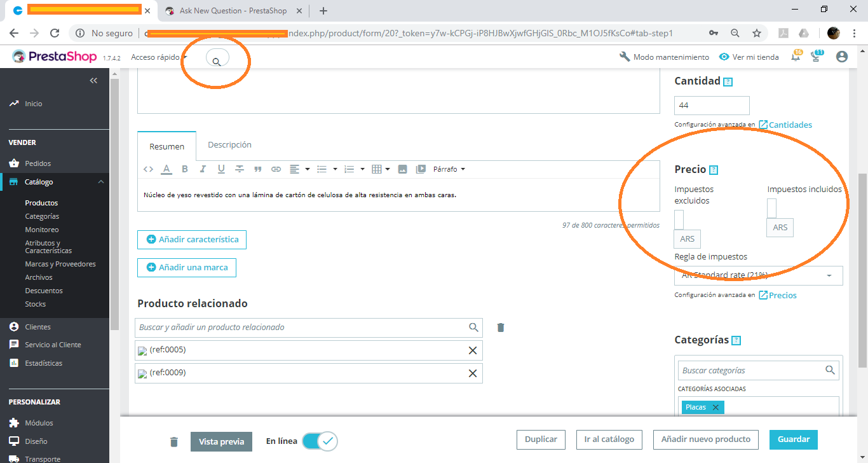Toggle En línea product switch

point(320,441)
